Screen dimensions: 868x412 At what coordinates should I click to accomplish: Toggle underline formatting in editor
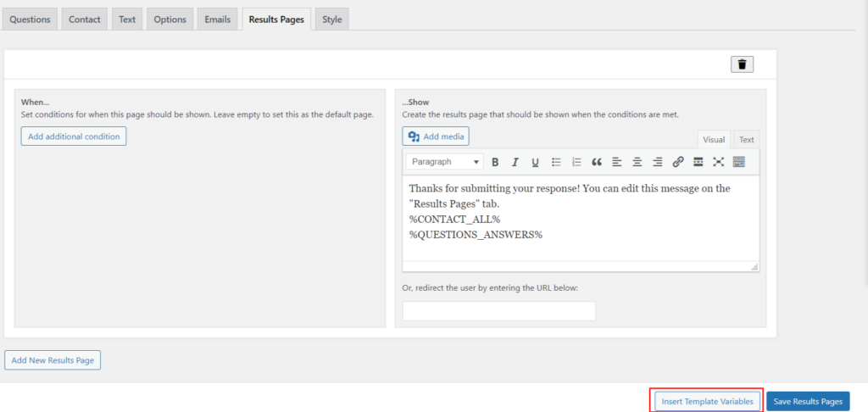coord(535,162)
